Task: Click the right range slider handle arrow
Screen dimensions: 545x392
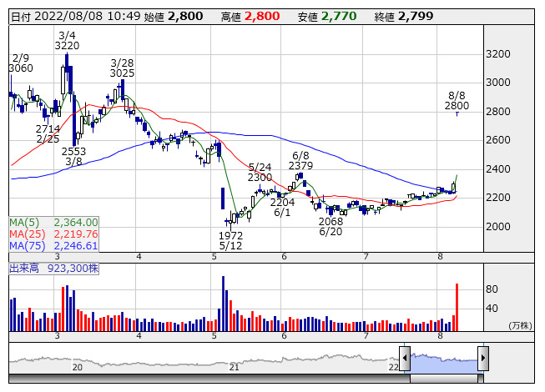Action: click(483, 358)
